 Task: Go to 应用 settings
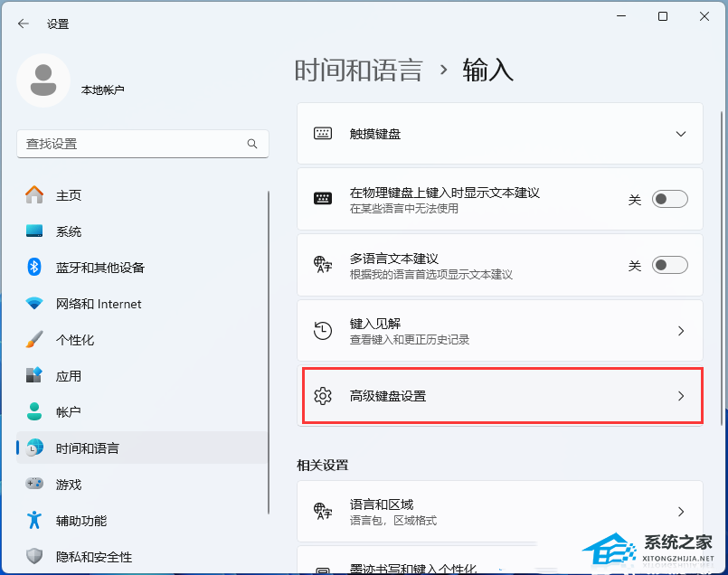pos(142,375)
